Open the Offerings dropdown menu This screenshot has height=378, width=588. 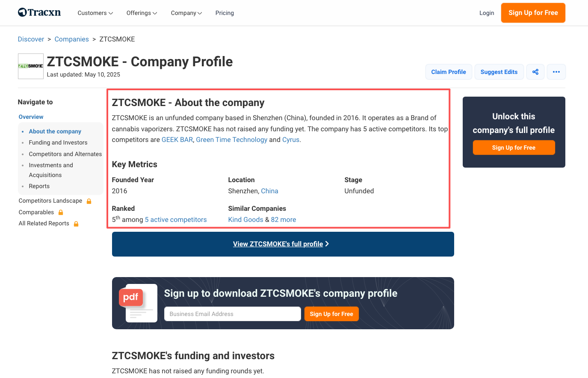142,13
